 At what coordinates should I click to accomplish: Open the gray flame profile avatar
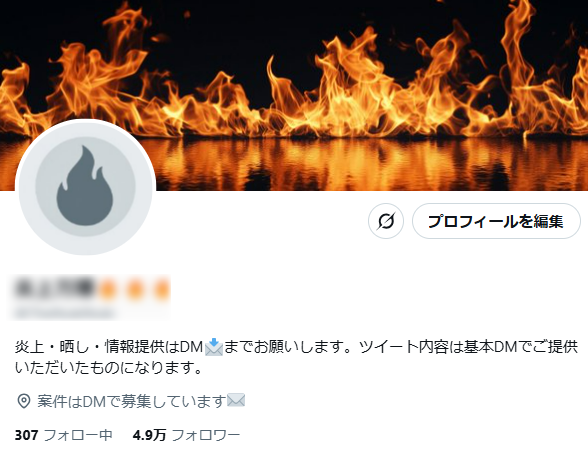point(86,187)
